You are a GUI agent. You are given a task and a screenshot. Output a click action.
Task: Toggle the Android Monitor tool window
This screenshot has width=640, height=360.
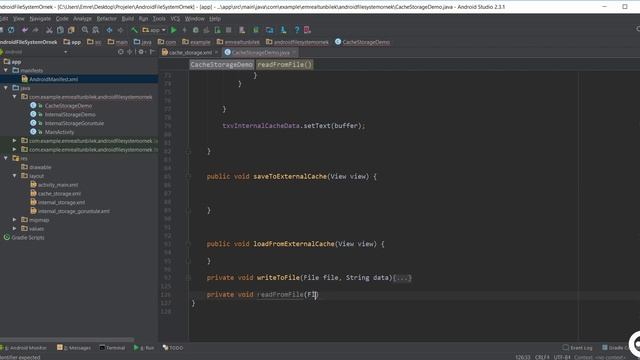(x=24, y=348)
